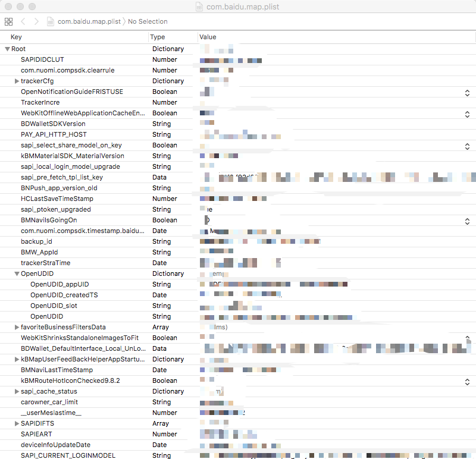The image size is (476, 459).
Task: Click the back navigation arrow
Action: (x=23, y=21)
